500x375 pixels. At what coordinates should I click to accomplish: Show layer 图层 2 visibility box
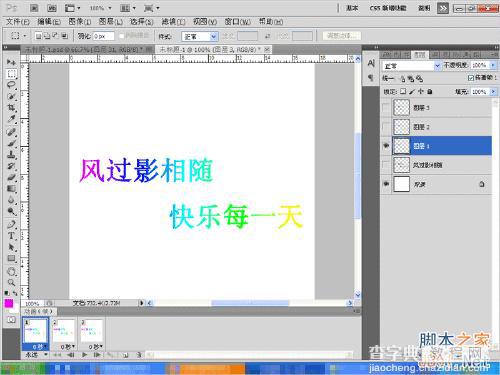point(386,127)
